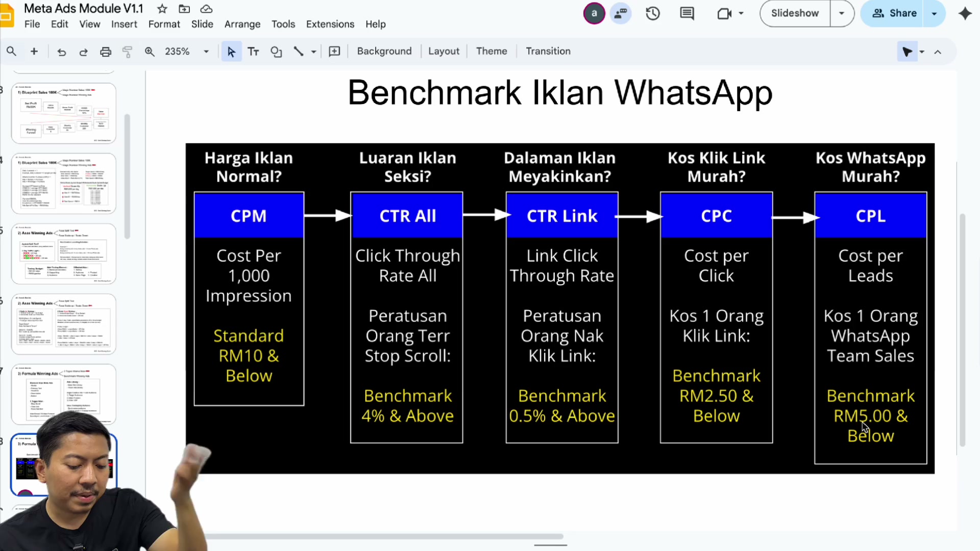
Task: Open the Insert menu
Action: pos(124,24)
